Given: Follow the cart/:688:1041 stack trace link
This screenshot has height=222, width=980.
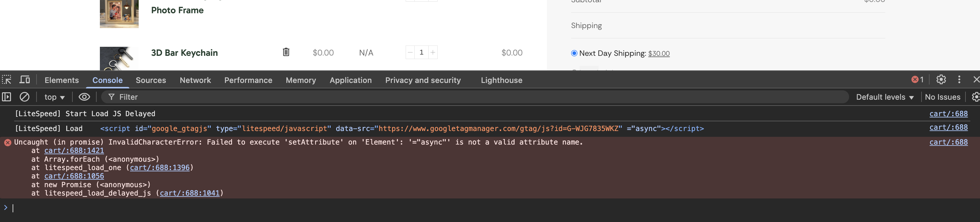Looking at the screenshot, I should (x=189, y=193).
